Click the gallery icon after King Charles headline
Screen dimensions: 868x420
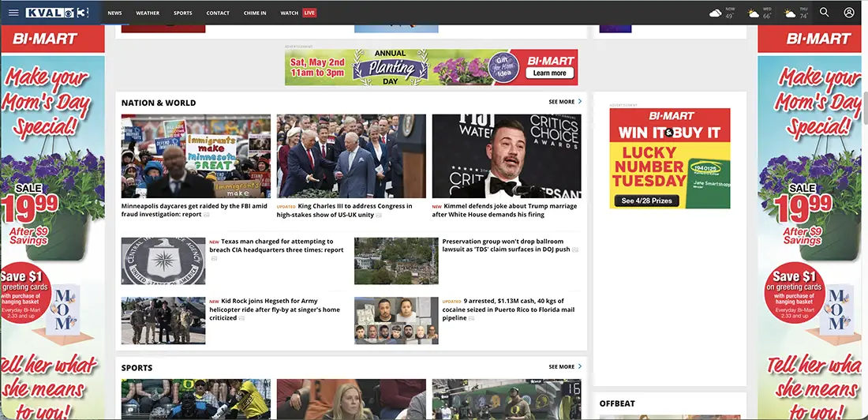point(380,215)
